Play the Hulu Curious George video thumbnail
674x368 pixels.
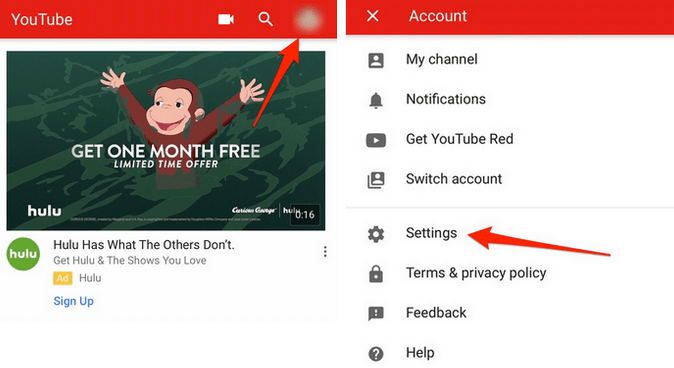166,141
